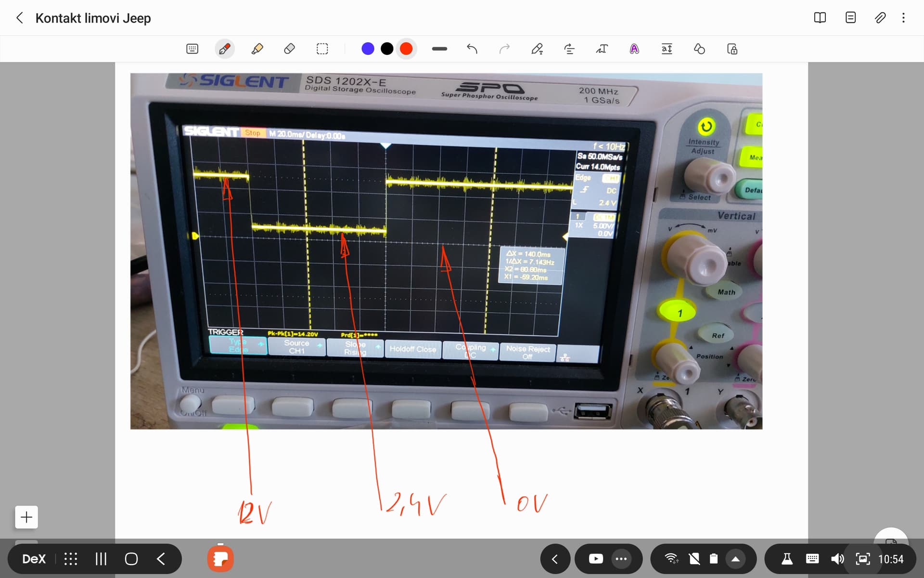Viewport: 924px width, 578px height.
Task: Redo the last action
Action: click(505, 48)
